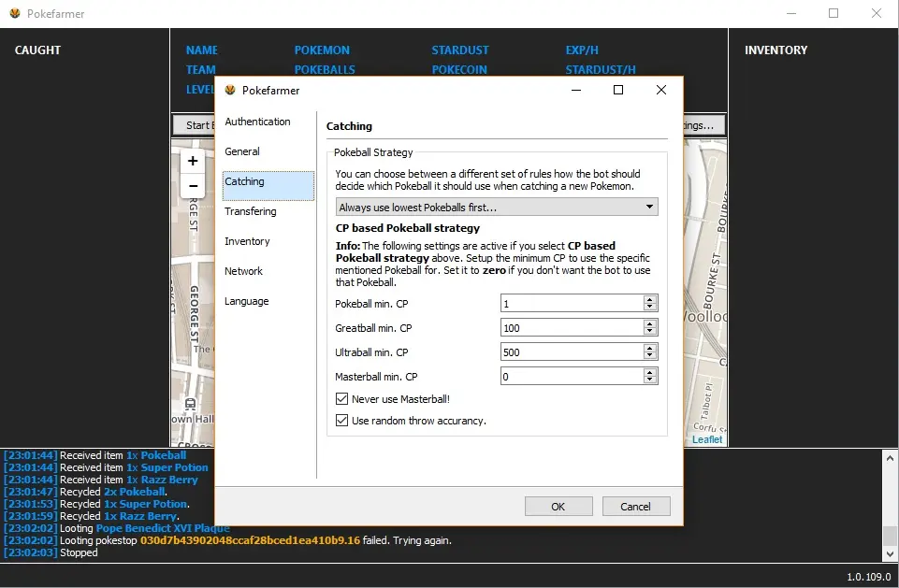Click the Pokefarmer icon in settings dialog title
The width and height of the screenshot is (899, 588).
coord(230,91)
